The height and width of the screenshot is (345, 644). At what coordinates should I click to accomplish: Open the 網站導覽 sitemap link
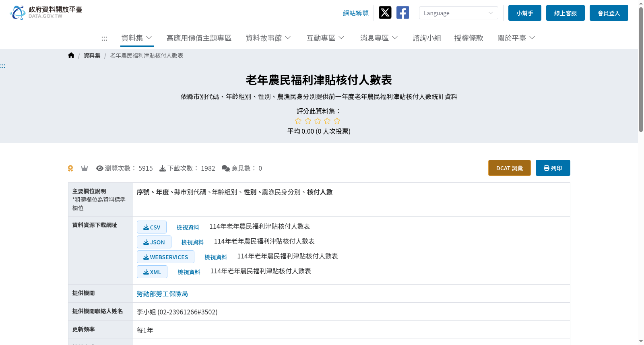(356, 13)
